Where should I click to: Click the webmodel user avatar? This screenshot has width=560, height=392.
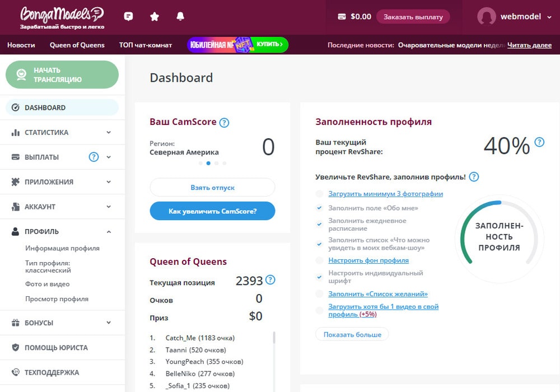(x=486, y=17)
